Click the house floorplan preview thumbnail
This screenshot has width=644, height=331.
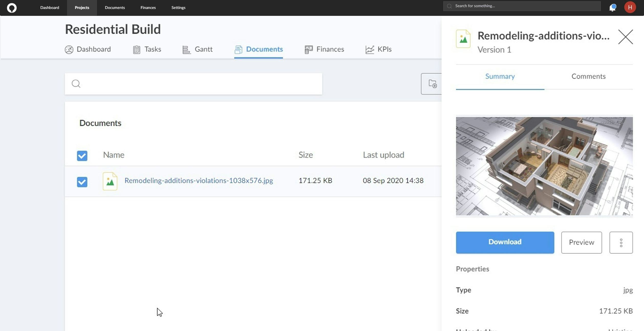click(544, 166)
